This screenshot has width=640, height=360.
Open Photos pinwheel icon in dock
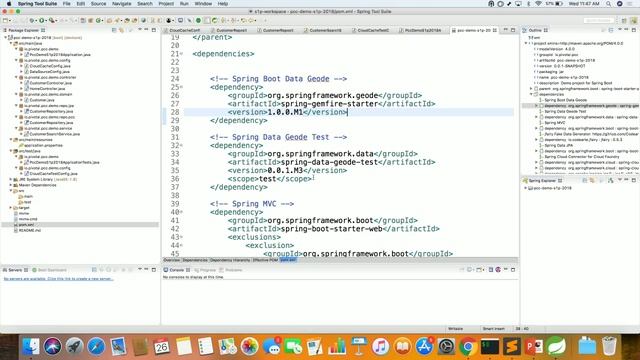click(x=249, y=347)
